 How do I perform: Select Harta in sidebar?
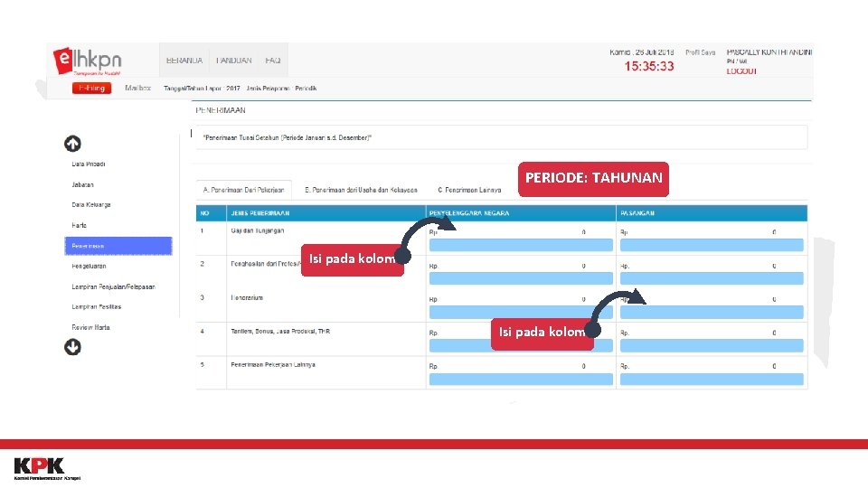(80, 225)
